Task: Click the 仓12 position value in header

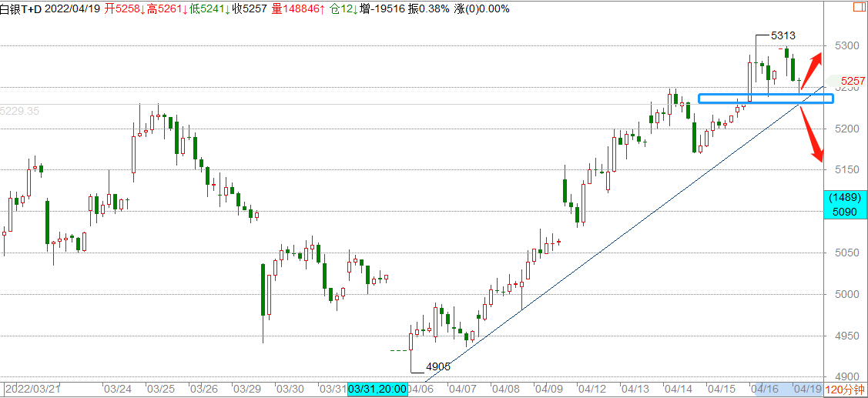Action: tap(343, 9)
